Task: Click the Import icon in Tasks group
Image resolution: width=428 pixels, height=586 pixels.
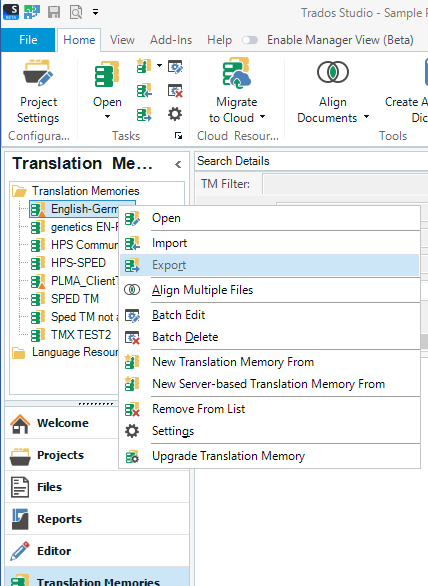Action: tap(144, 90)
